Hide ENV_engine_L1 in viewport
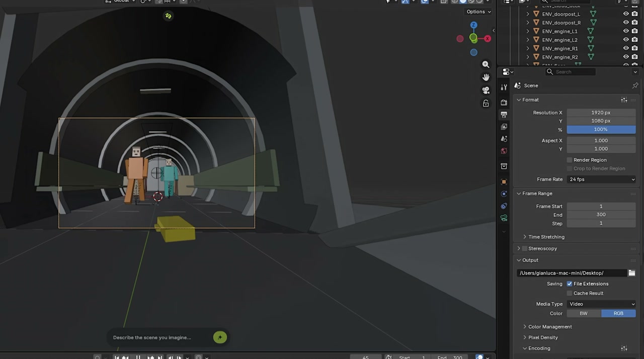Image resolution: width=644 pixels, height=359 pixels. coord(626,31)
